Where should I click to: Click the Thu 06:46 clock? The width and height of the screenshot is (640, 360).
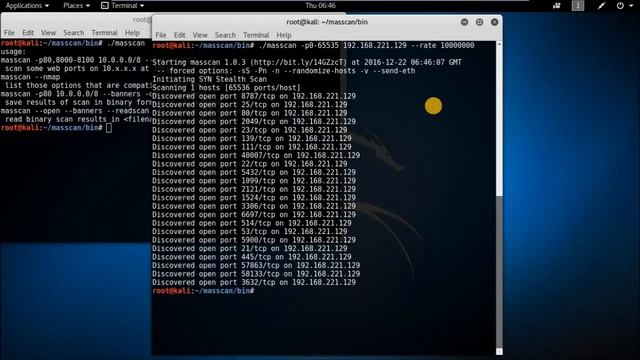click(x=320, y=5)
